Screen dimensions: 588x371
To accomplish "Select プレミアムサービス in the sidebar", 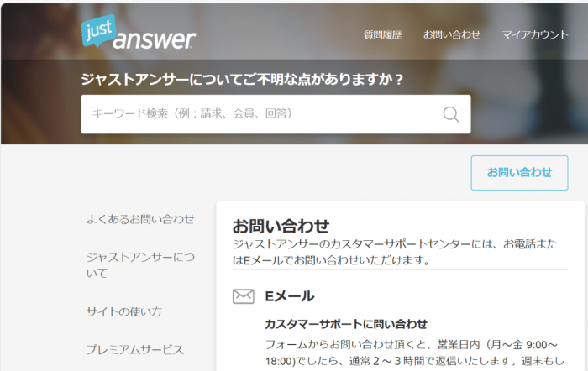I will (x=135, y=350).
